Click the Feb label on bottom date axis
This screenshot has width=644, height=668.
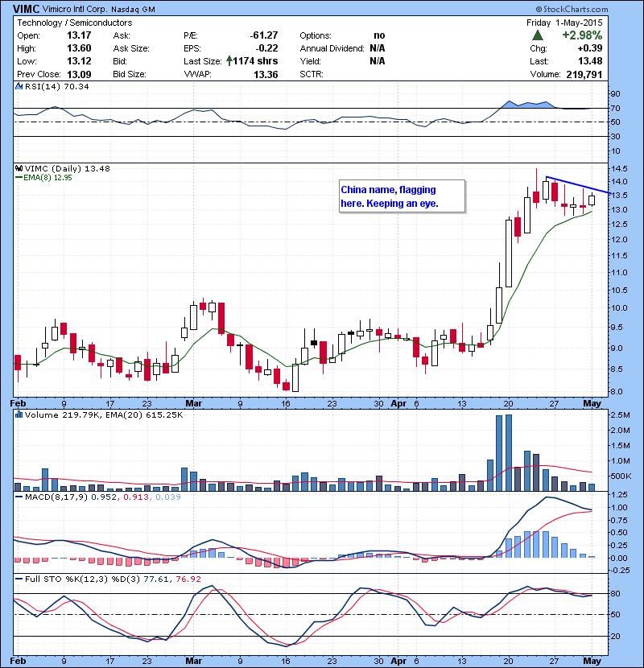click(x=18, y=661)
